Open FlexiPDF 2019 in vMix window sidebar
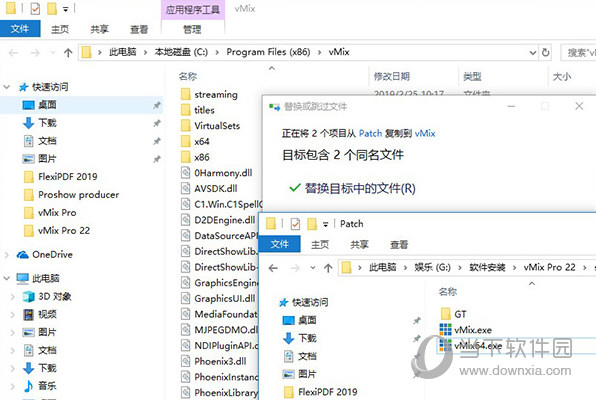Image resolution: width=596 pixels, height=400 pixels. point(68,176)
